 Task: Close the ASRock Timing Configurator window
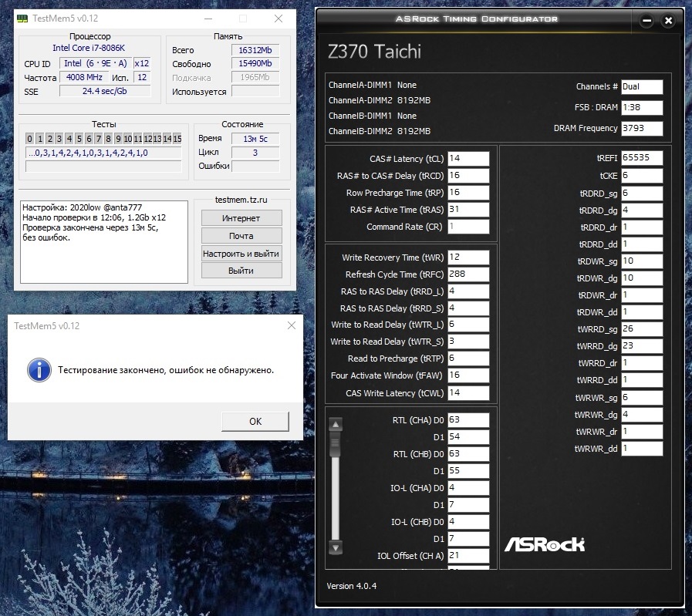668,20
